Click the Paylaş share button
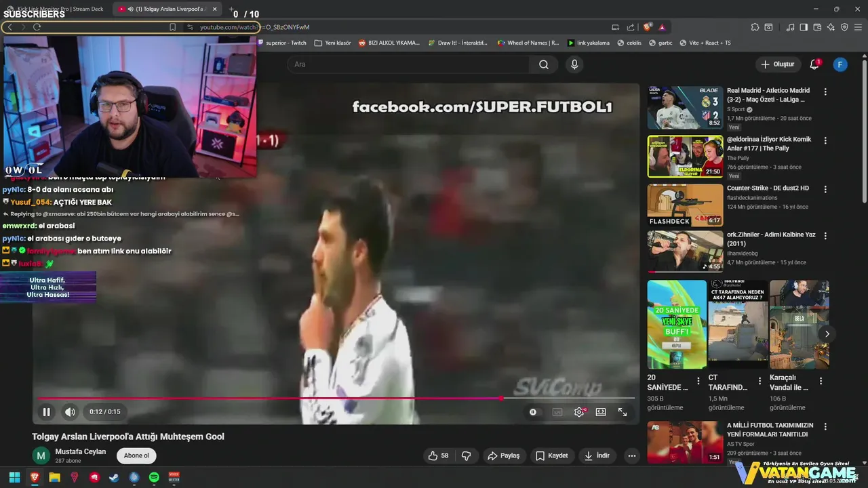Image resolution: width=868 pixels, height=488 pixels. [503, 455]
